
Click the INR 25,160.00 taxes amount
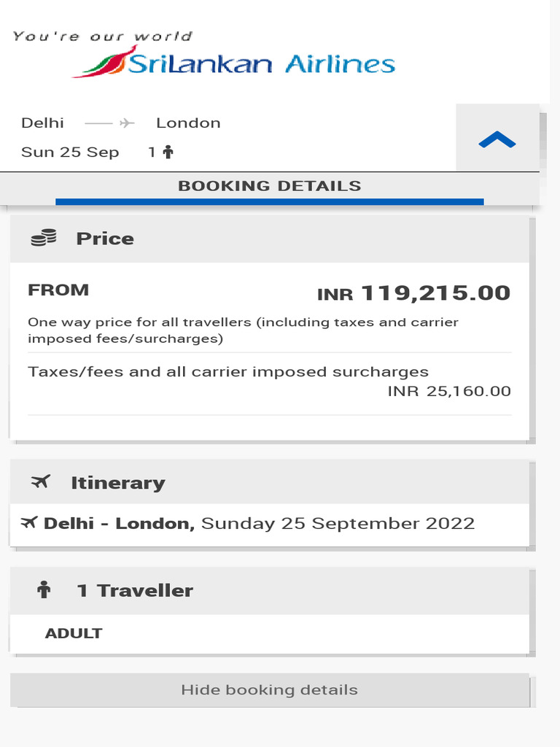point(449,391)
